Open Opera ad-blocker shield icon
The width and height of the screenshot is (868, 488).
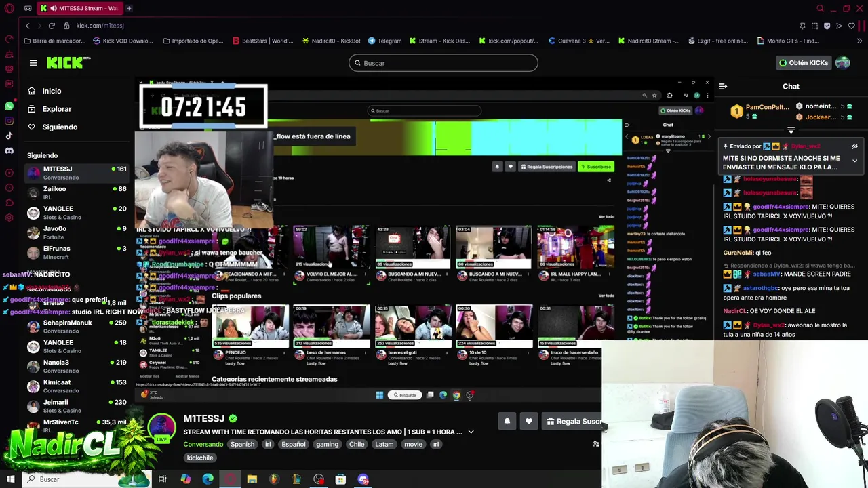tap(827, 26)
